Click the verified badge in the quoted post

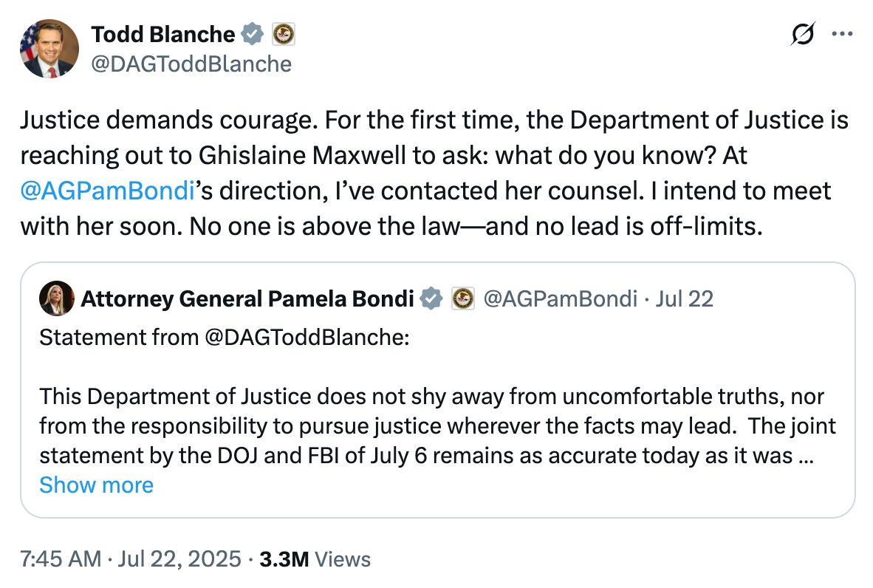(x=431, y=298)
